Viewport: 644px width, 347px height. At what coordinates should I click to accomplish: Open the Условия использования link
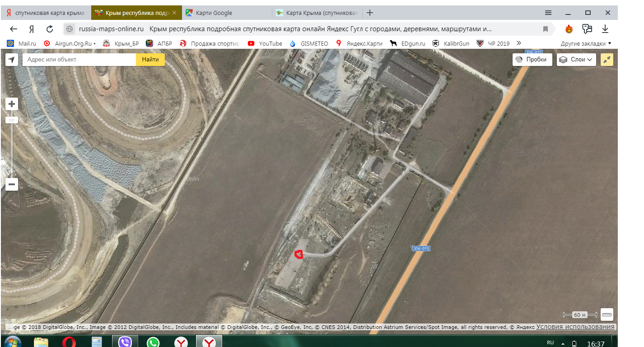[575, 327]
